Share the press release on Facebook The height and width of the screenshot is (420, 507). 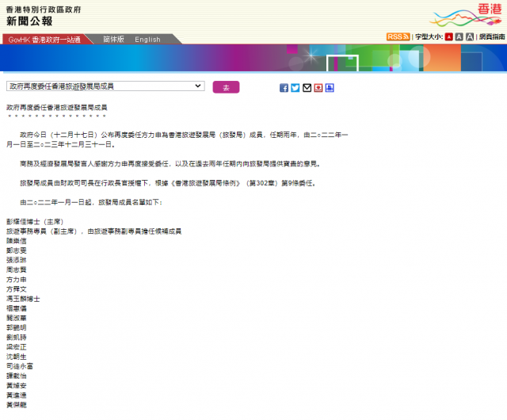click(284, 88)
